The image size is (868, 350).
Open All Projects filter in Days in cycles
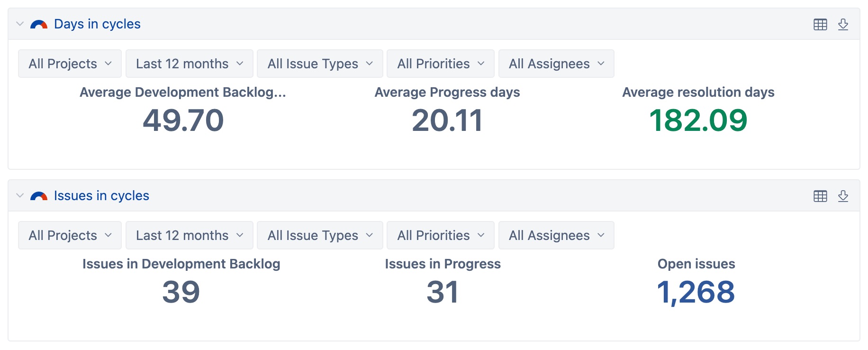pyautogui.click(x=70, y=64)
